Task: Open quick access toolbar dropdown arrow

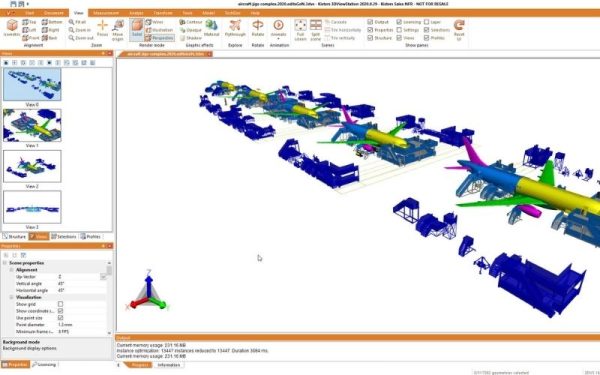Action: click(28, 4)
